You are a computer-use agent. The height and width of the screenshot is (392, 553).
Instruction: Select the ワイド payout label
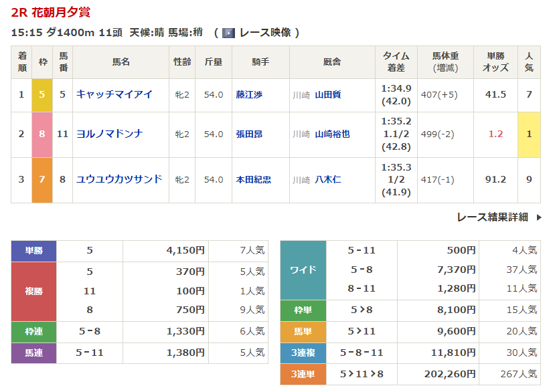tap(303, 270)
